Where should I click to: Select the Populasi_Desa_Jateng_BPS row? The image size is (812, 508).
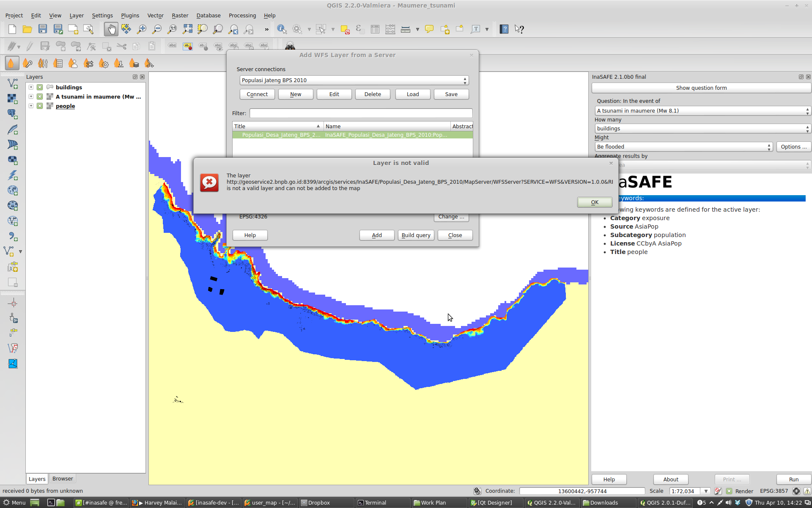tap(352, 135)
